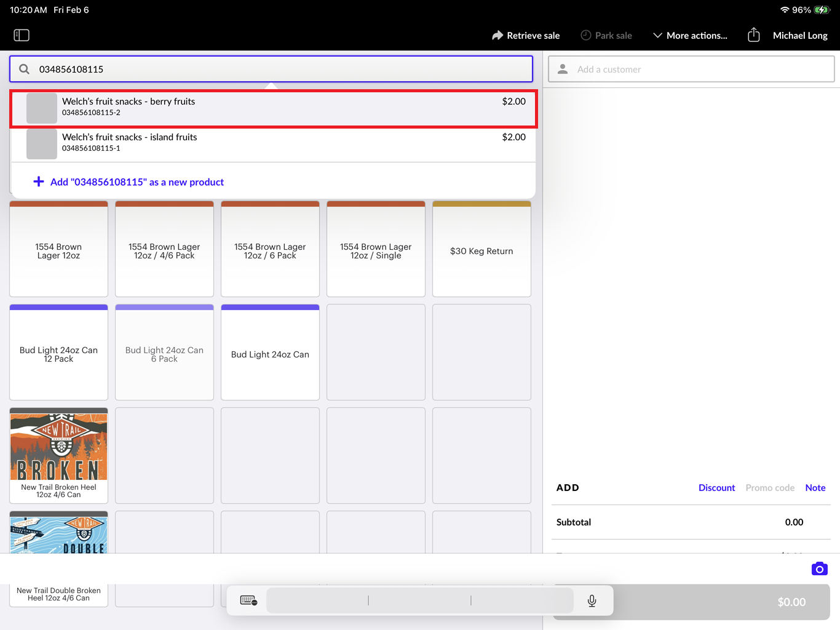Click the Promo code link
This screenshot has height=630, width=840.
pyautogui.click(x=770, y=487)
